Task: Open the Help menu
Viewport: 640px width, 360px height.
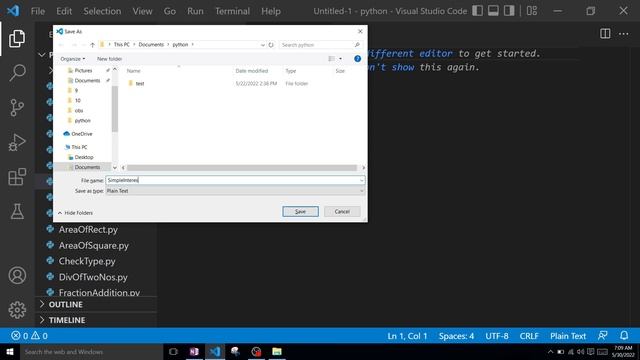Action: [271, 11]
